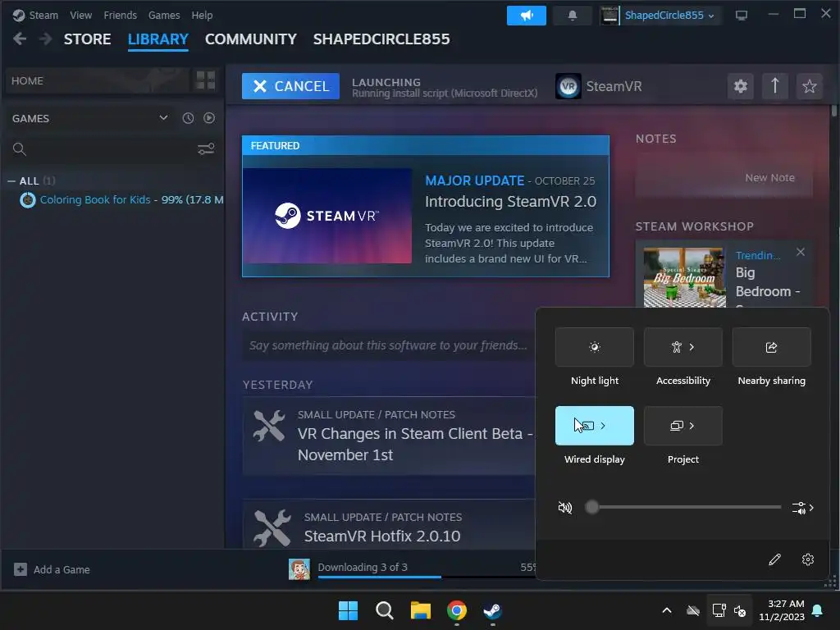Click the SteamVR up-arrow button
Image resolution: width=840 pixels, height=630 pixels.
coord(774,86)
